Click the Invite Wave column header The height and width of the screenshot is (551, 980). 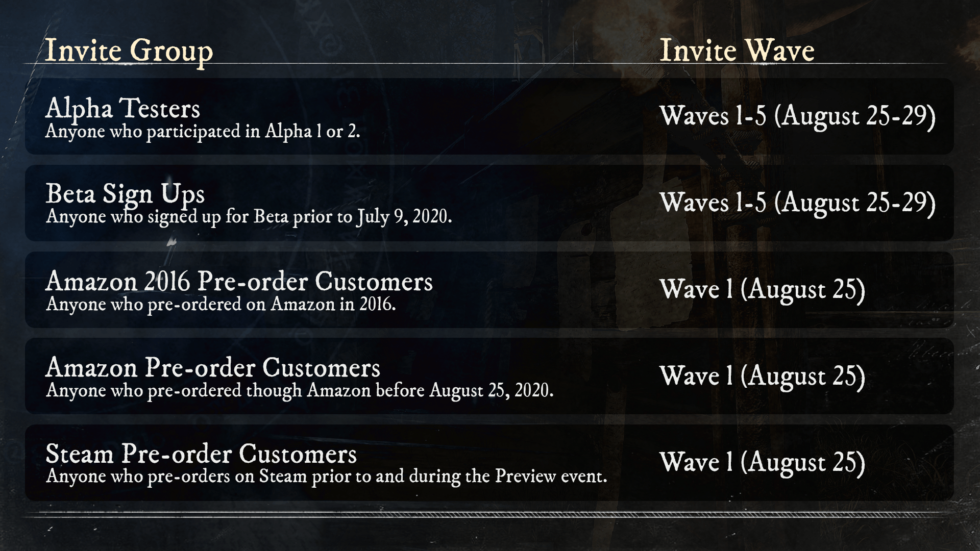click(x=737, y=50)
